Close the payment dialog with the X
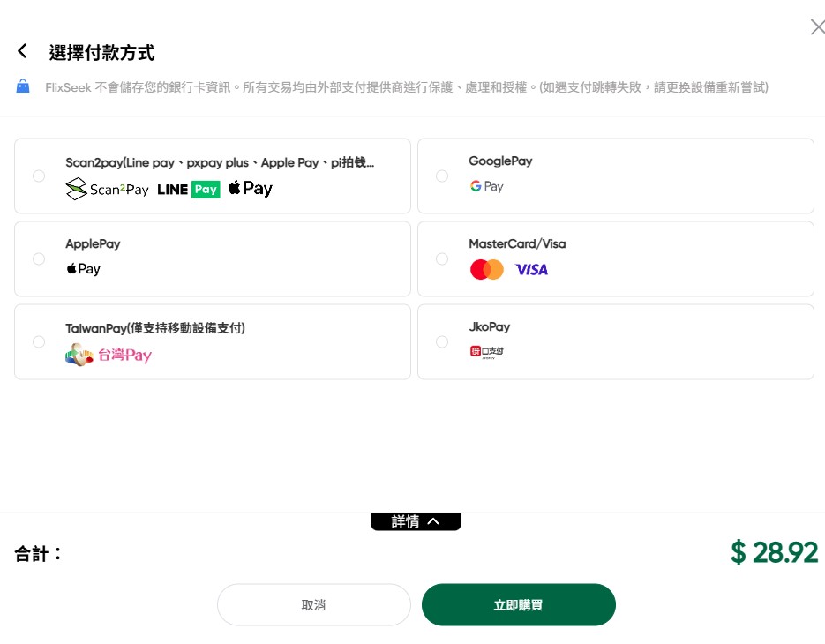 coord(817,26)
